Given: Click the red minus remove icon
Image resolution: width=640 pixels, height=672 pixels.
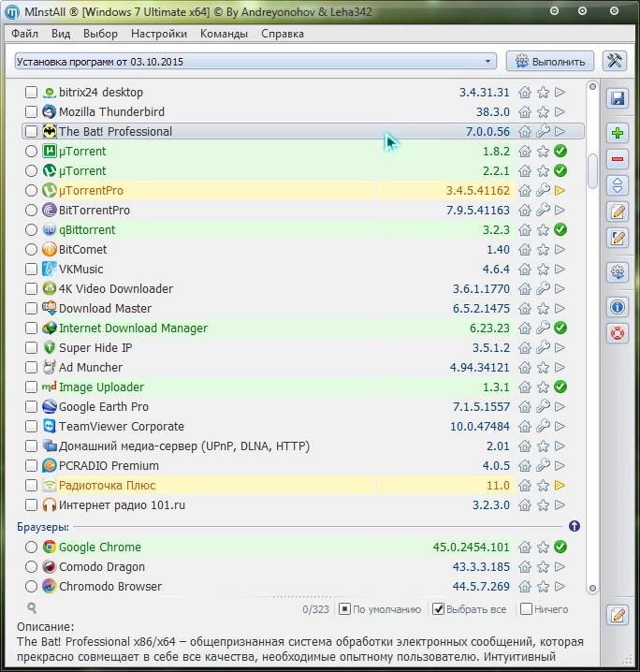Looking at the screenshot, I should click(x=618, y=159).
